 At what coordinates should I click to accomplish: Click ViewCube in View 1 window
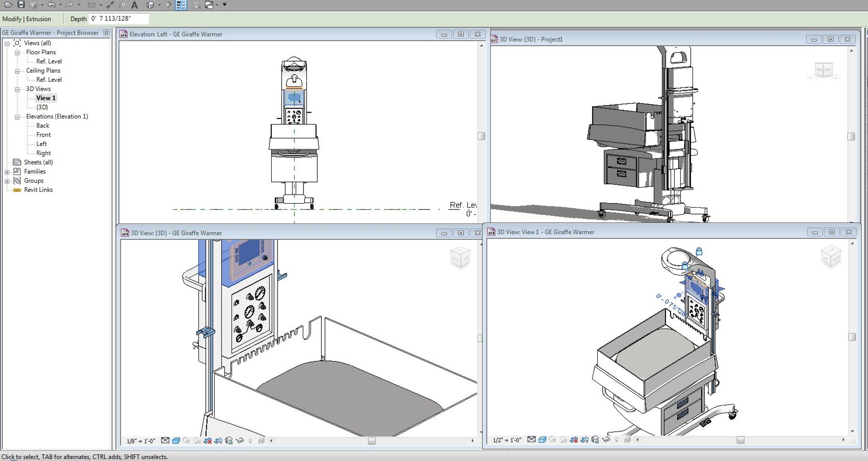831,256
